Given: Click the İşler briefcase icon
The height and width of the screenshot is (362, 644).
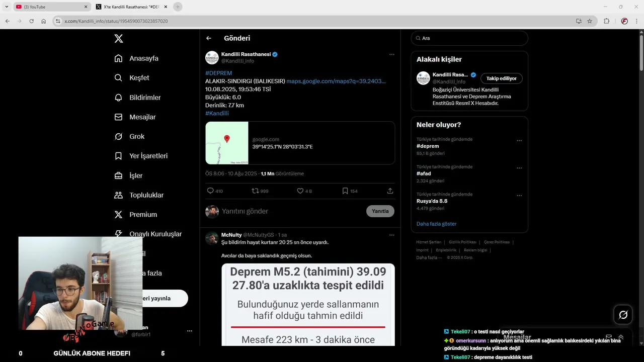Looking at the screenshot, I should [118, 175].
